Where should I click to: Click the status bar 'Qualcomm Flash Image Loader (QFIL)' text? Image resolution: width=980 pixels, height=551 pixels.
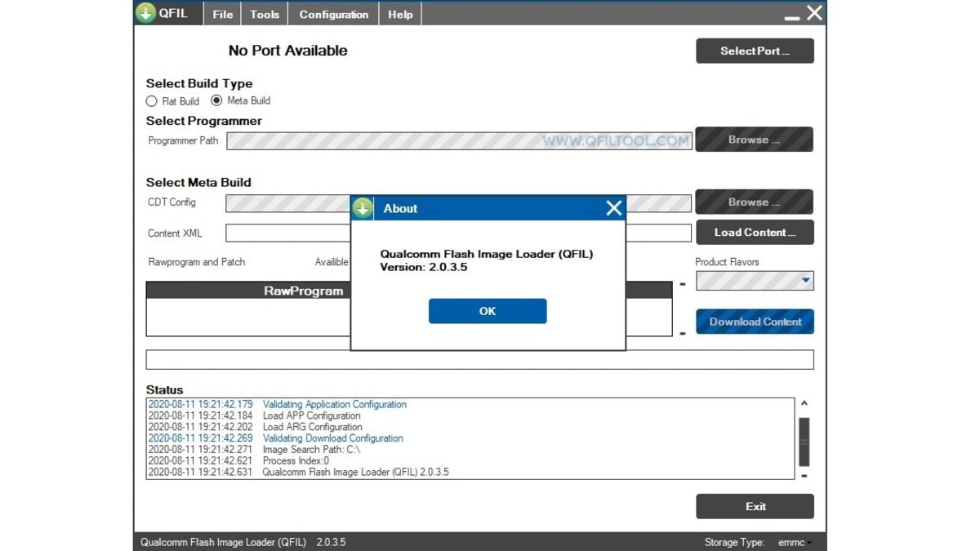pos(223,542)
